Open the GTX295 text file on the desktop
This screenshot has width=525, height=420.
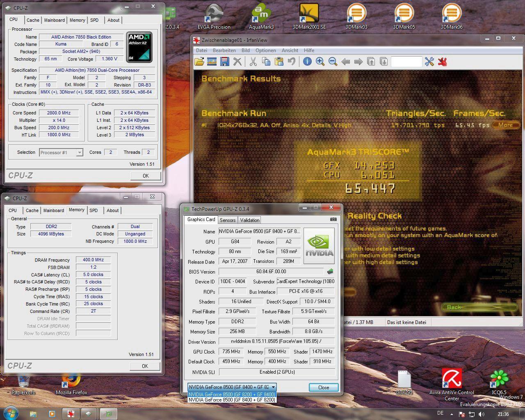[x=404, y=382]
